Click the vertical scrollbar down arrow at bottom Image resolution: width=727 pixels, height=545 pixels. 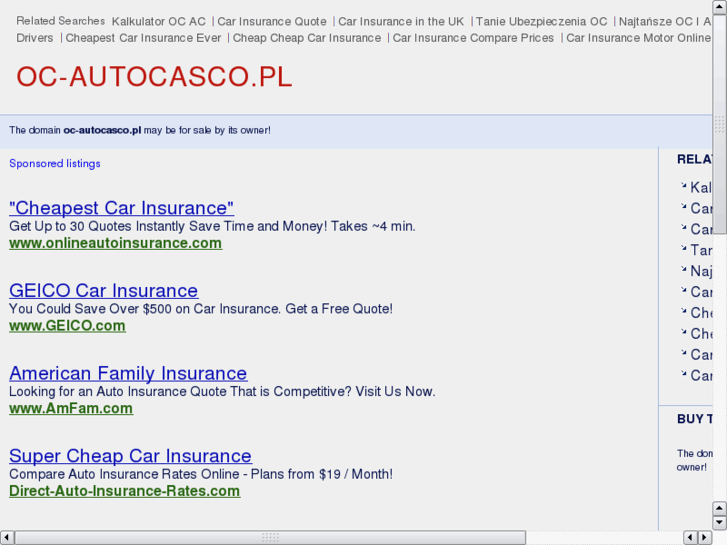point(719,523)
